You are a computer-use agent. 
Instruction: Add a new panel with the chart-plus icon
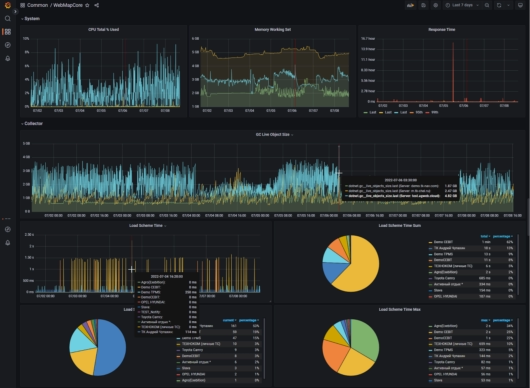click(x=410, y=5)
